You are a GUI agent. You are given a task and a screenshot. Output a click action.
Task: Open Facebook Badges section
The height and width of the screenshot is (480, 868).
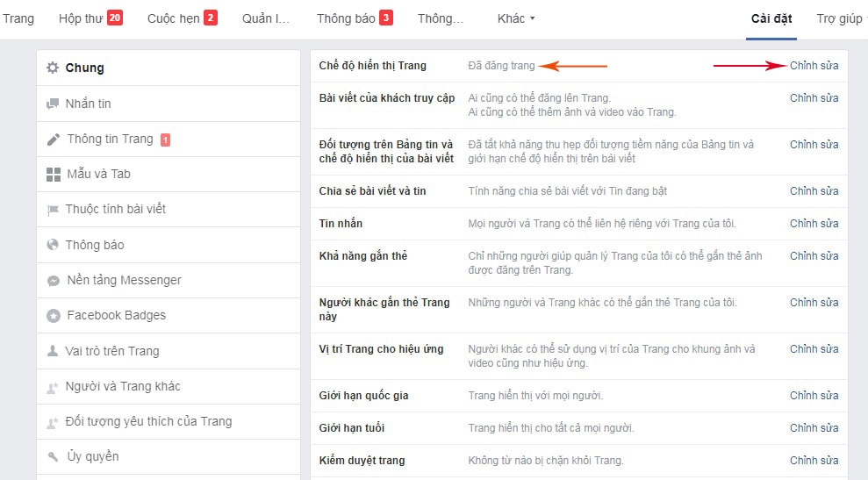click(x=169, y=316)
